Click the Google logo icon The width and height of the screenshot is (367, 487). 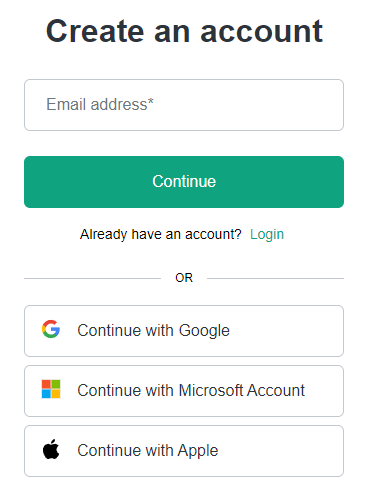coord(51,329)
